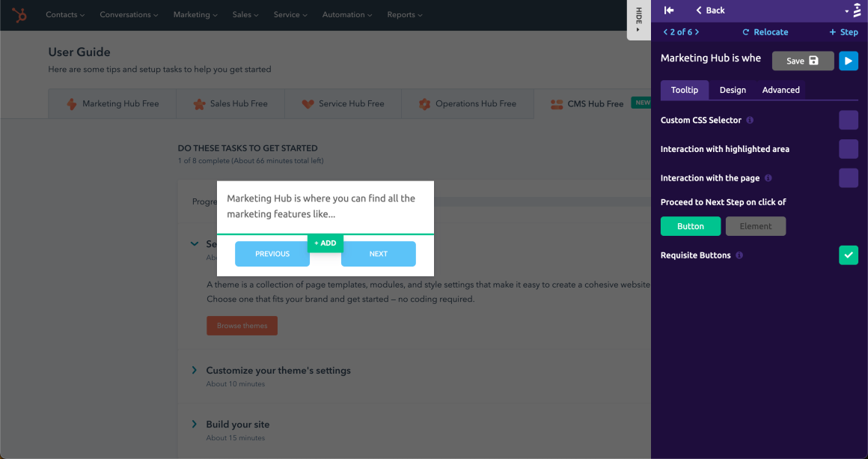Click the Relocate refresh icon
Screen dimensions: 868x459
(x=746, y=32)
